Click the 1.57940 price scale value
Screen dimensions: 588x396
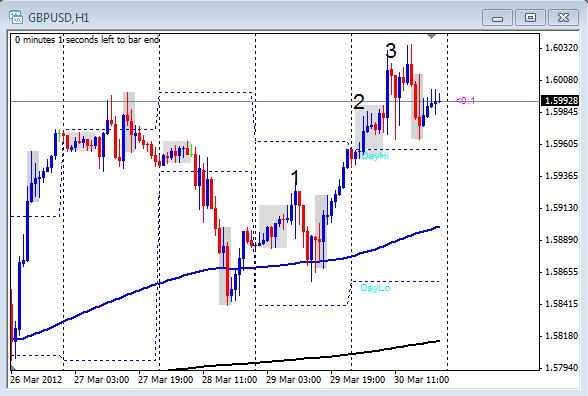point(561,367)
